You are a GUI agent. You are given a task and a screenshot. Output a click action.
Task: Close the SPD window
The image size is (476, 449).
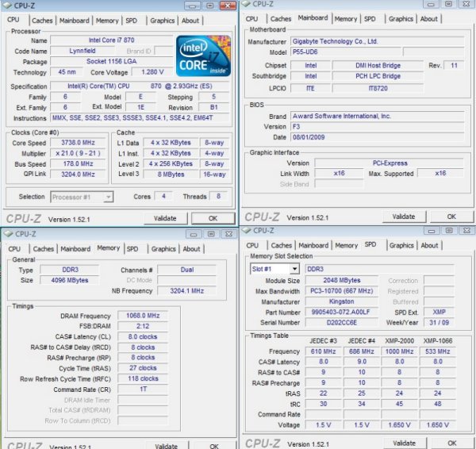[x=467, y=231]
